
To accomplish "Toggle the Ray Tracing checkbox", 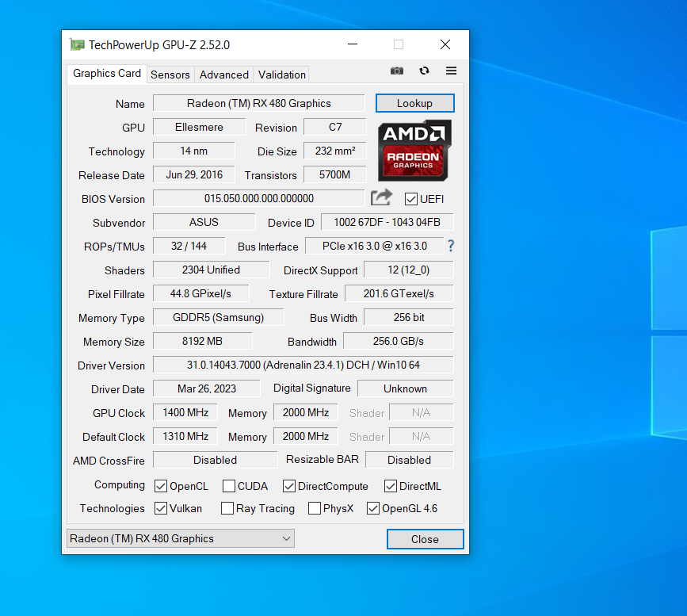I will [227, 508].
